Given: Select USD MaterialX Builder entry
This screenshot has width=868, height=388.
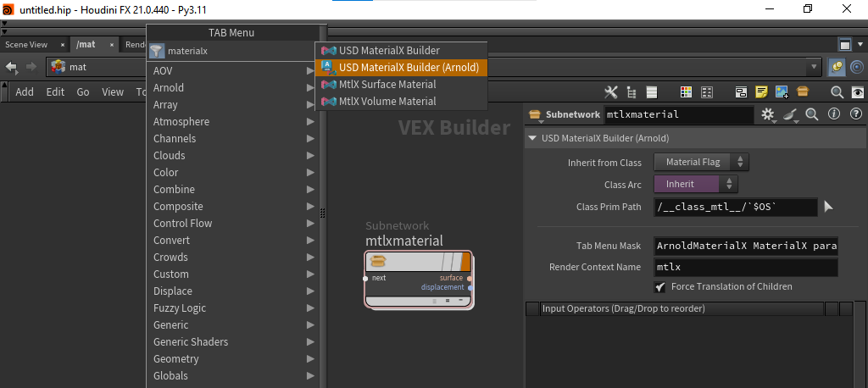Looking at the screenshot, I should pos(401,50).
